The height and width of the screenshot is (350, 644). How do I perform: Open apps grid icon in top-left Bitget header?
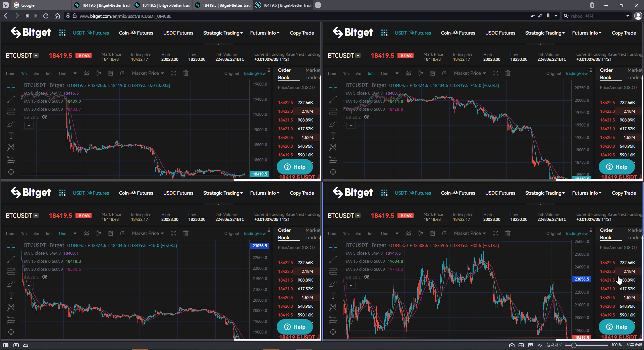[62, 33]
